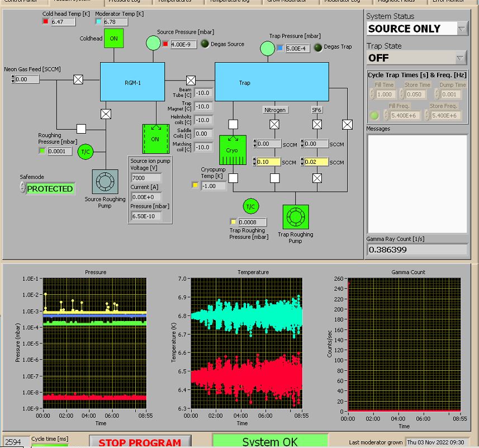Click the Trap Roughing Pump icon
This screenshot has width=479, height=448.
[x=295, y=216]
